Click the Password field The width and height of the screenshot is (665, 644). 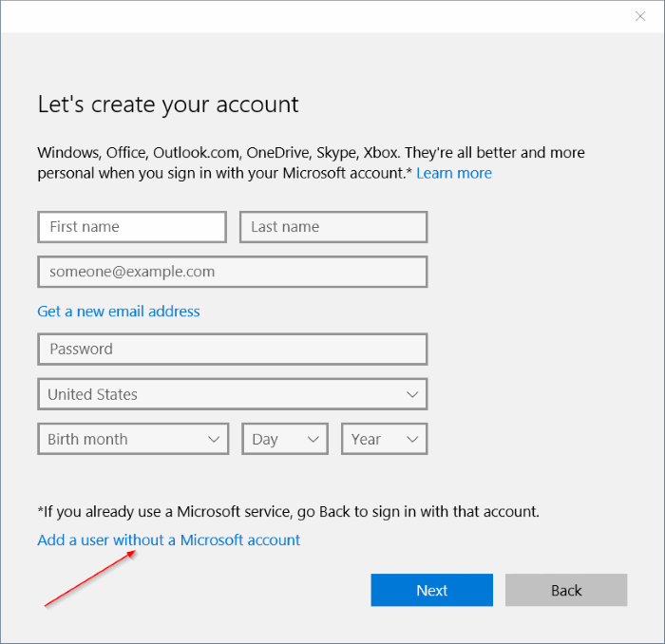pos(233,350)
